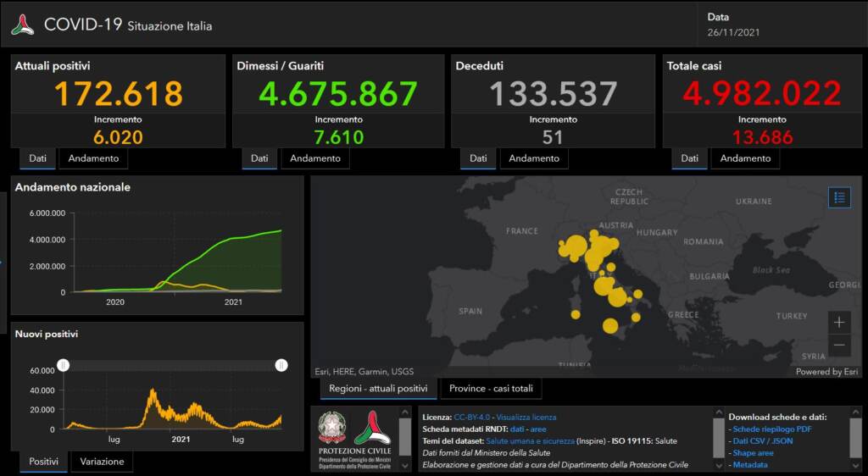
Task: Open the map legend list icon
Action: (x=839, y=197)
